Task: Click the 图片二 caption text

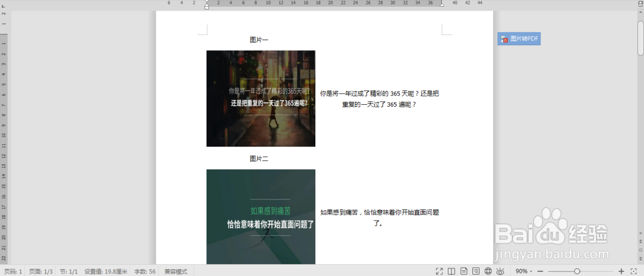Action: (259, 159)
